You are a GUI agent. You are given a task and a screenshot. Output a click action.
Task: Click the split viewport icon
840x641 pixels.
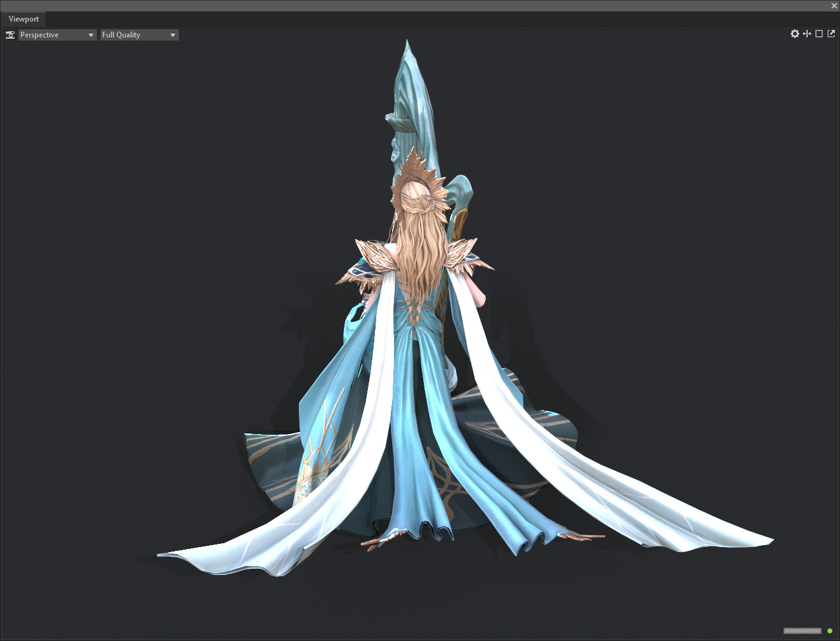pyautogui.click(x=807, y=34)
